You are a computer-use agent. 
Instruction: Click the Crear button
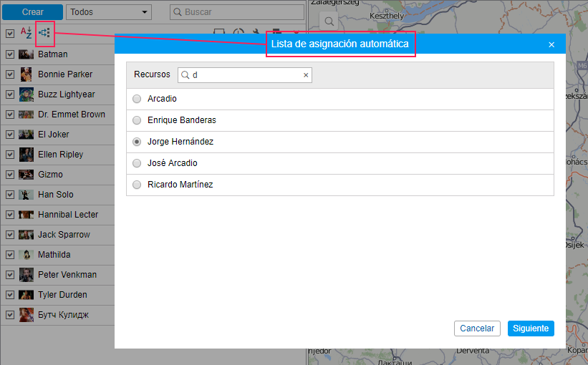tap(32, 12)
